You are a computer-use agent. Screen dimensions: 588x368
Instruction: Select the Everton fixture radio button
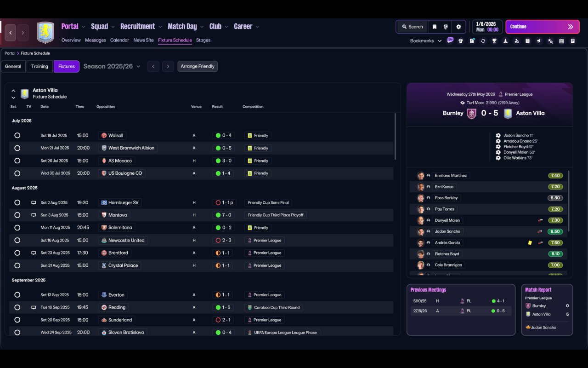(17, 295)
